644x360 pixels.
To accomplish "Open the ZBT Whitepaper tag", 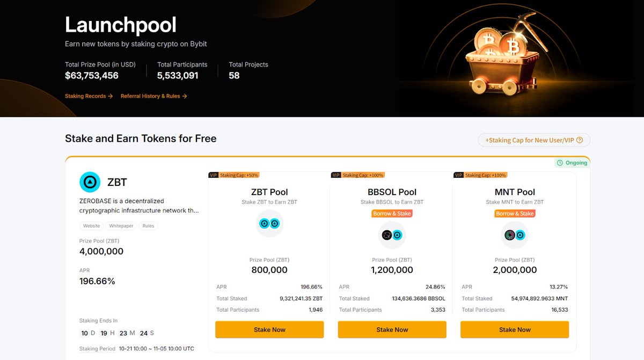I will point(121,226).
